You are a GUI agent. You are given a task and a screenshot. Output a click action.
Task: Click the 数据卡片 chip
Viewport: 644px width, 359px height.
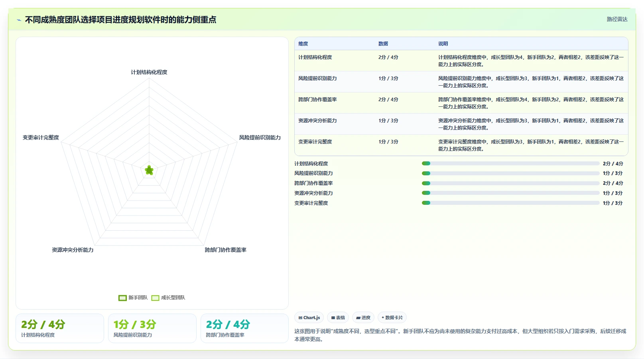(x=392, y=318)
